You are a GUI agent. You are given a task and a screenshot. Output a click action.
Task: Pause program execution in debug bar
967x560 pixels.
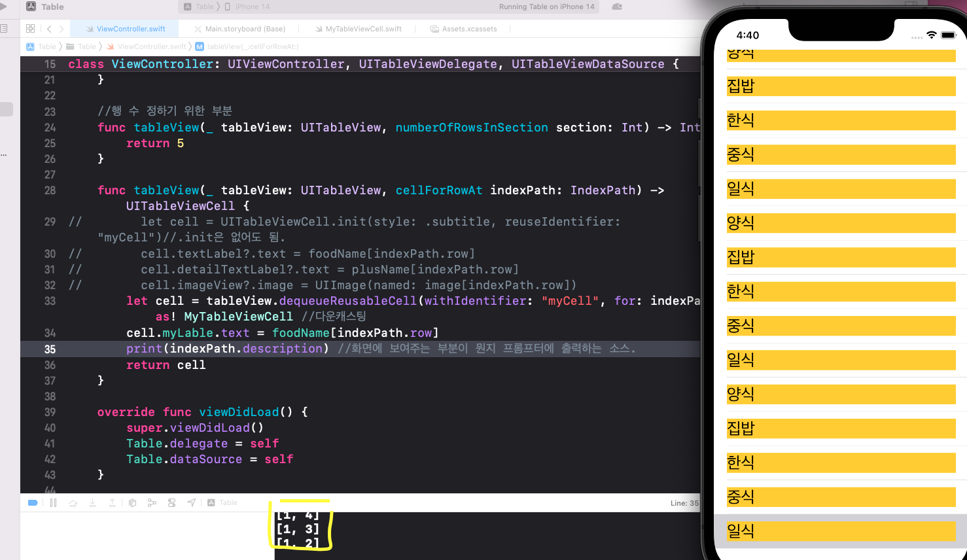[54, 503]
